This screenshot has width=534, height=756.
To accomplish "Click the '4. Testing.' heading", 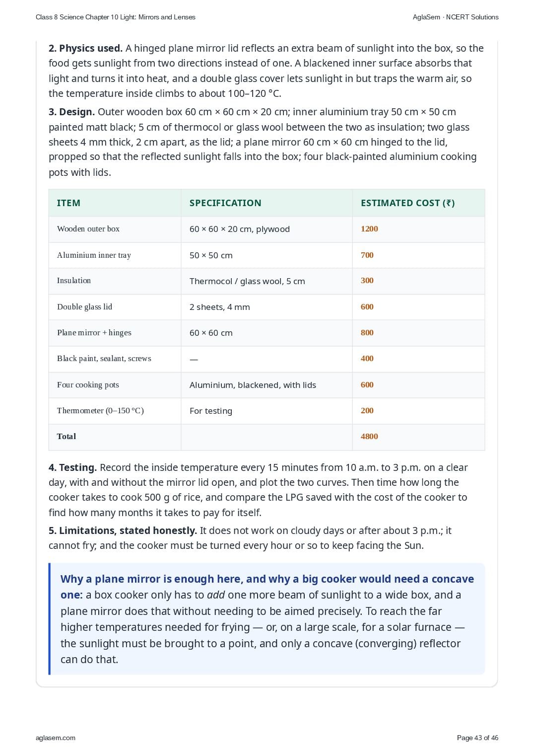I will click(72, 467).
